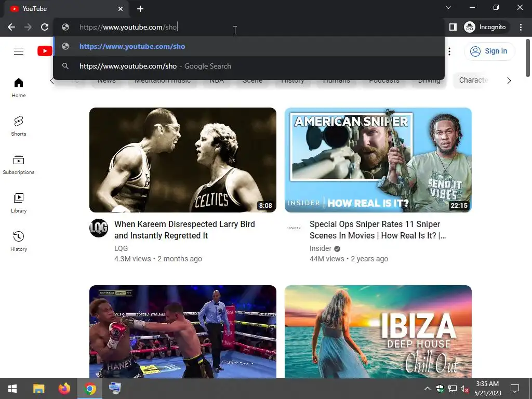Open Subscriptions in the sidebar
The image size is (532, 399).
(x=19, y=165)
